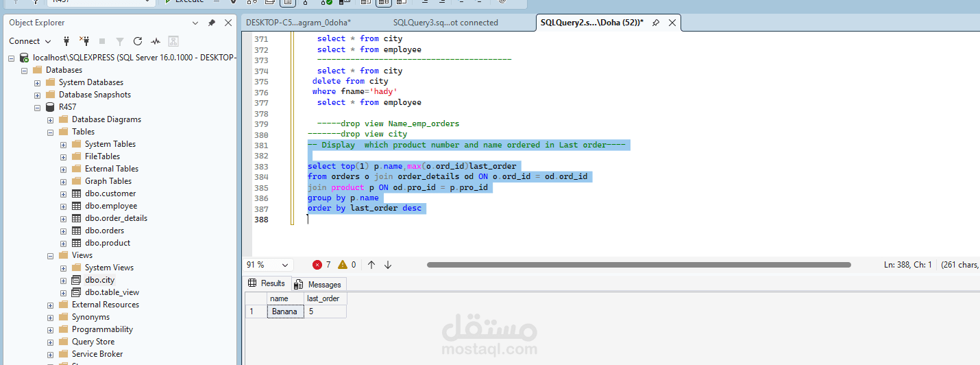Viewport: 980px width, 365px height.
Task: Switch to the Results tab
Action: pyautogui.click(x=267, y=283)
